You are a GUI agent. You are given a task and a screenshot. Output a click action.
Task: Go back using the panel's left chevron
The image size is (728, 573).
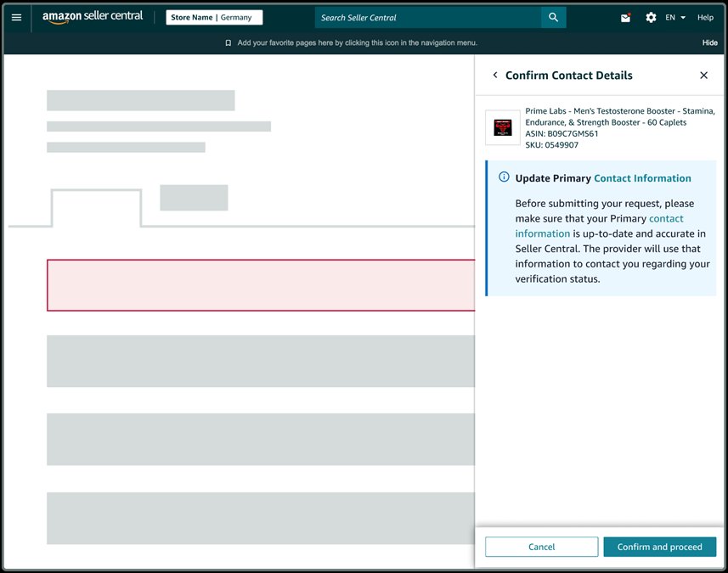(x=495, y=76)
